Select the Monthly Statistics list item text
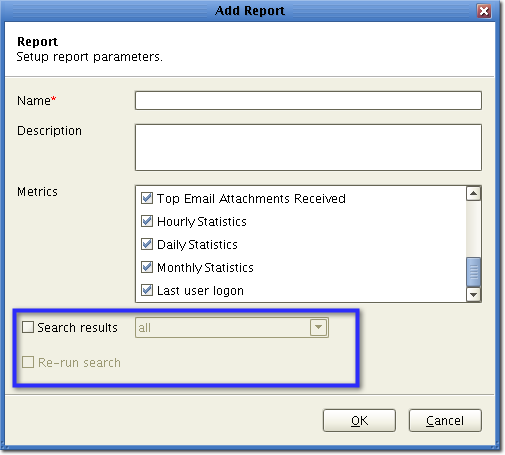The image size is (505, 455). click(205, 268)
